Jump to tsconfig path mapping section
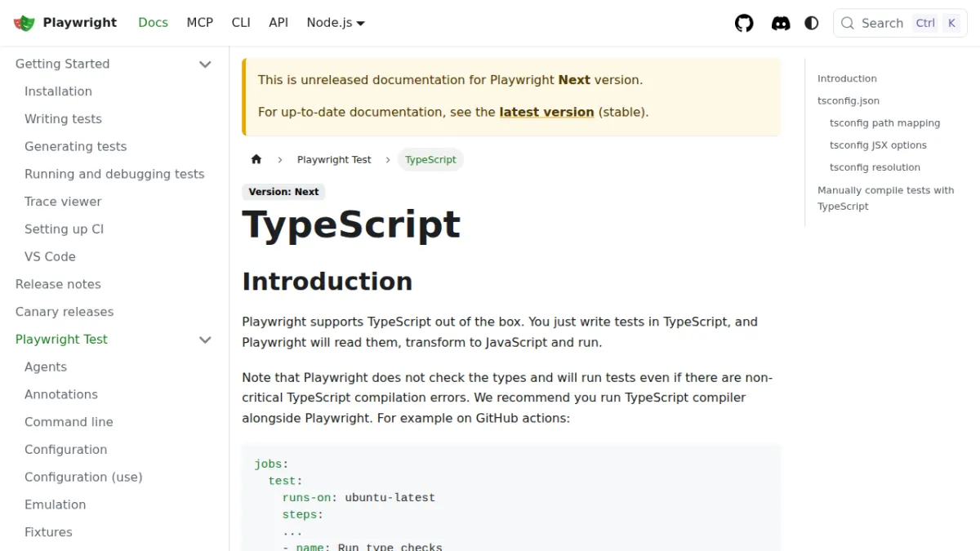980x551 pixels. [x=884, y=123]
